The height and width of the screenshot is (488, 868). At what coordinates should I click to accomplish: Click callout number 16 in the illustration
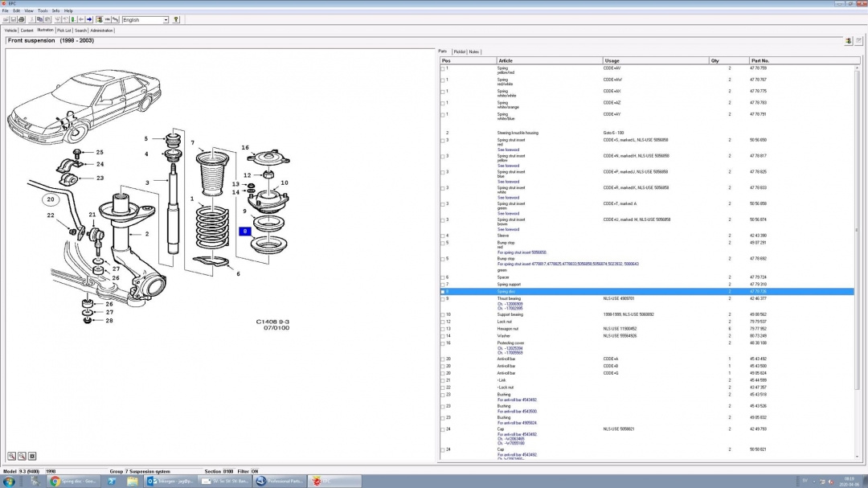(246, 148)
